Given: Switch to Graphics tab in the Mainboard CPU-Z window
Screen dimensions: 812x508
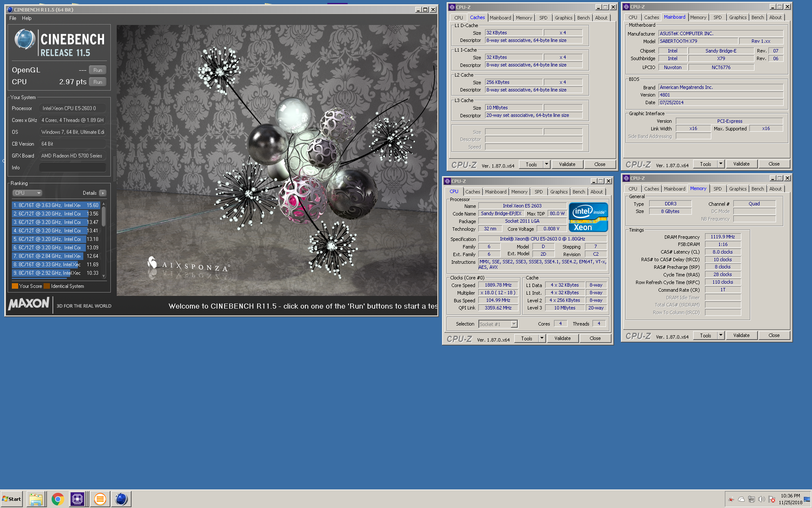Looking at the screenshot, I should point(738,17).
